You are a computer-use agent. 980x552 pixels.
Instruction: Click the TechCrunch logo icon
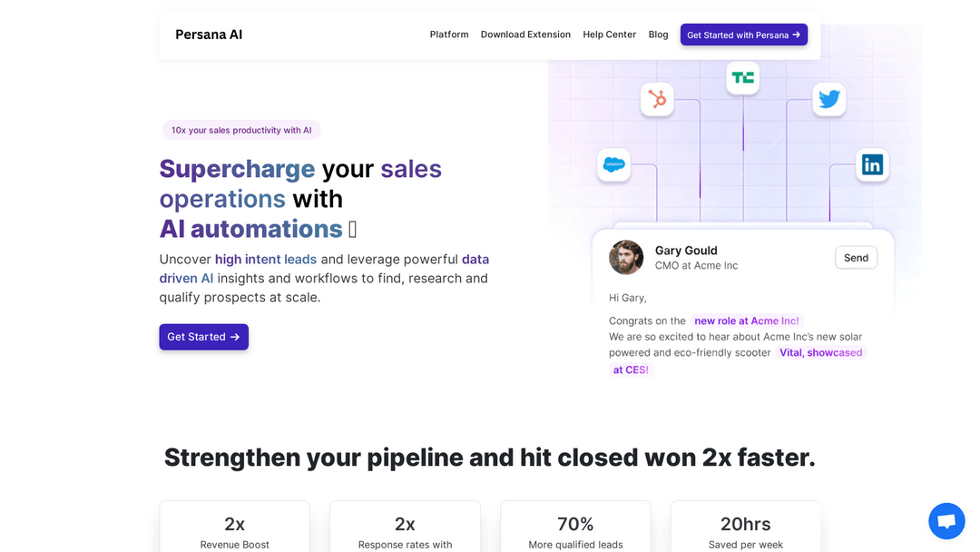click(742, 78)
